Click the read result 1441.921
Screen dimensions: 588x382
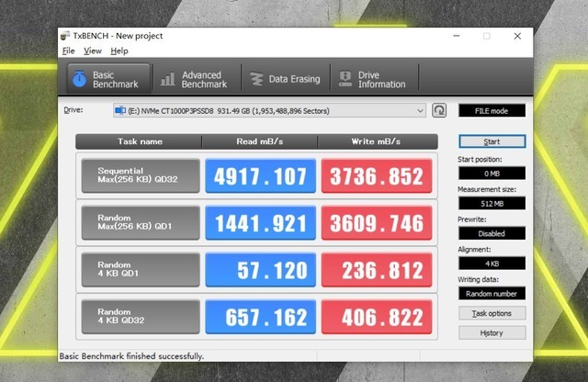click(x=261, y=222)
